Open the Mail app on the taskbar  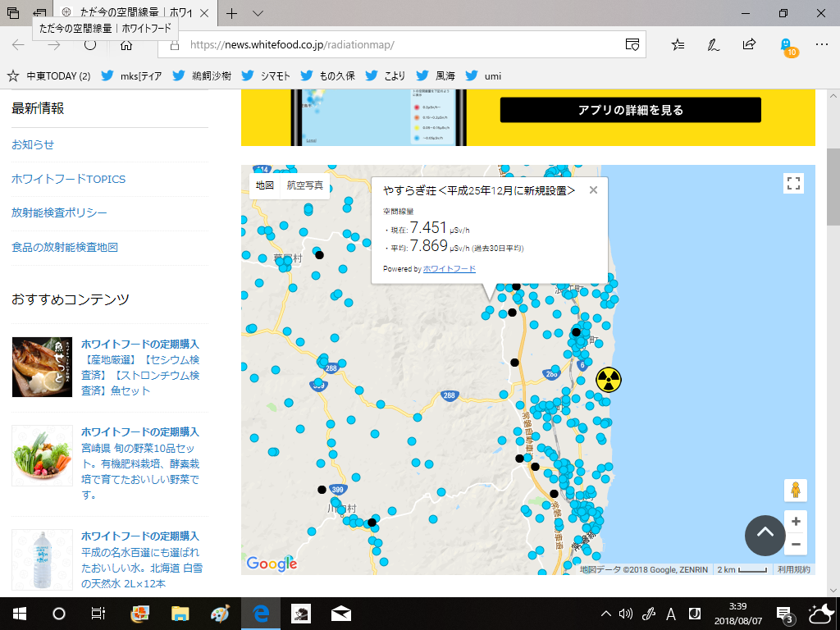(x=340, y=614)
